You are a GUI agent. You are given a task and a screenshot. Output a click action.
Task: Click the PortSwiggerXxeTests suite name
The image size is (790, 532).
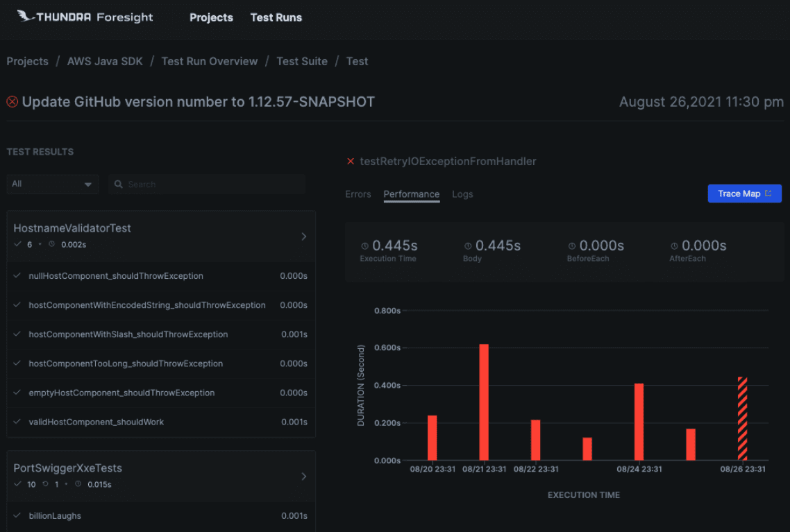coord(67,468)
